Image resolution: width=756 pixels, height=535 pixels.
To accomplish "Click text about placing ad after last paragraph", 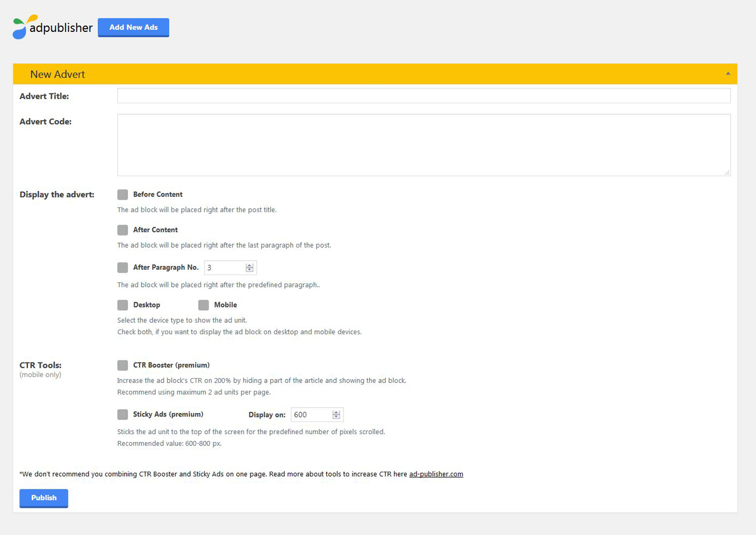I will (x=224, y=245).
